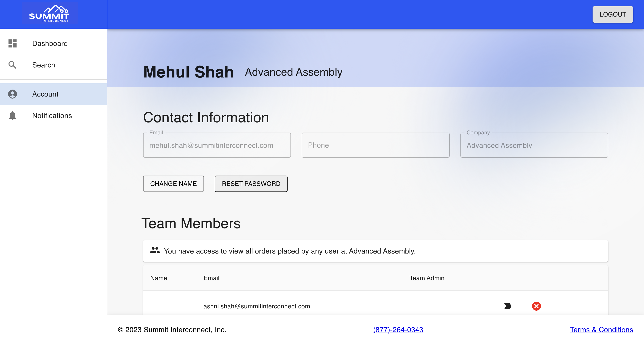Click the team people icon in access notice
This screenshot has width=644, height=344.
tap(155, 250)
